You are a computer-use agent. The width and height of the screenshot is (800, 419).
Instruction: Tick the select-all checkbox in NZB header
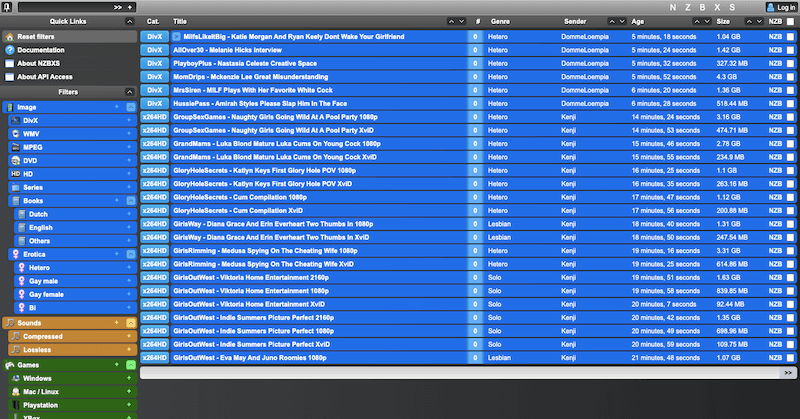790,20
